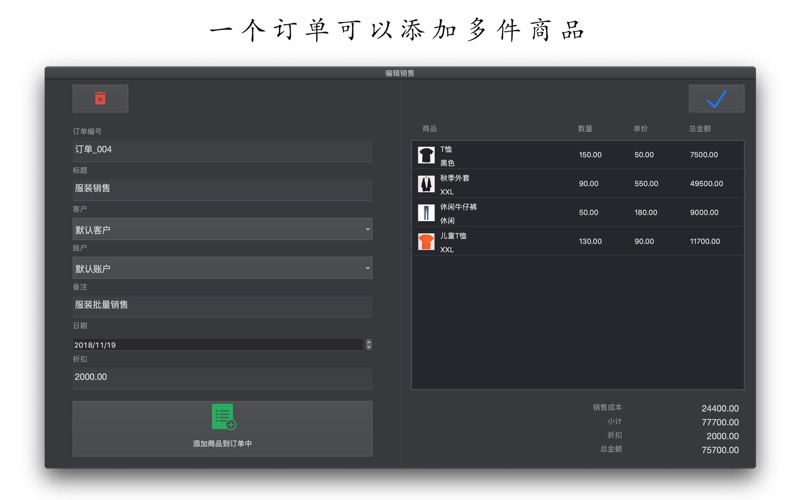Click total 49500.00 cell
The image size is (800, 500).
pyautogui.click(x=707, y=184)
